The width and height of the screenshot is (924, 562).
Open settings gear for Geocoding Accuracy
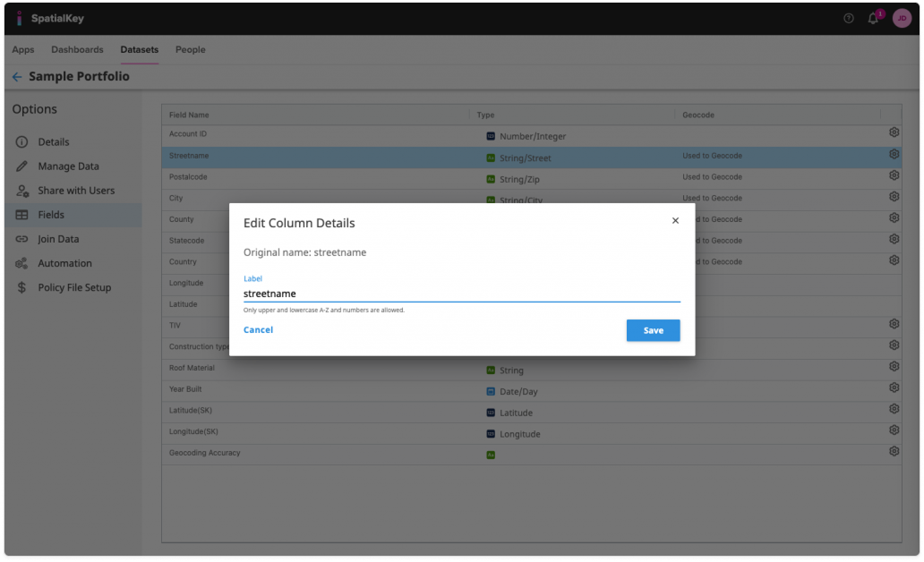[893, 452]
